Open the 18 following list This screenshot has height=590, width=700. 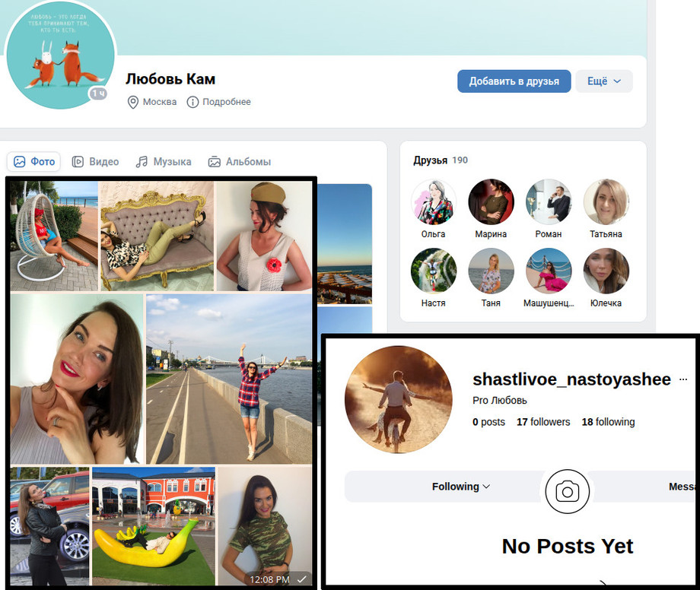(x=607, y=422)
